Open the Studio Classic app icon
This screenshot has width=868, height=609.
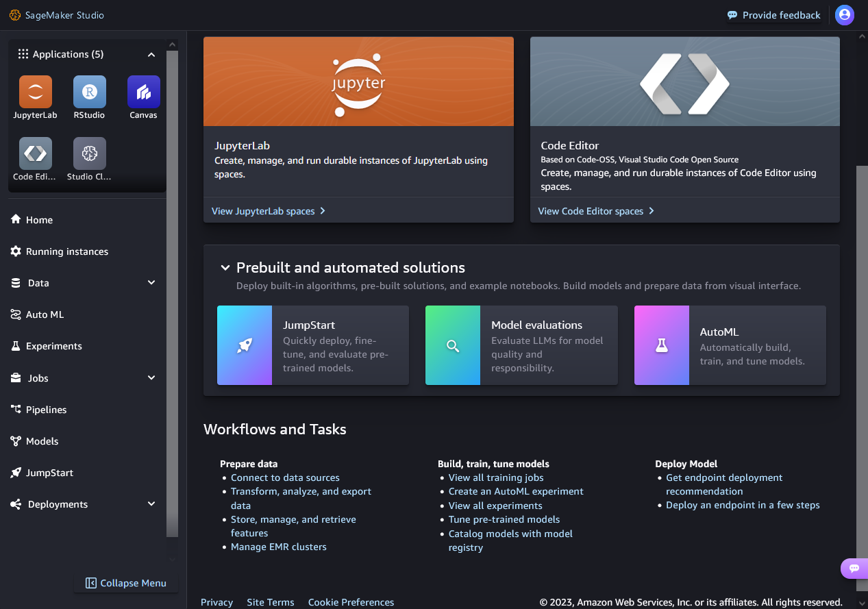coord(90,153)
